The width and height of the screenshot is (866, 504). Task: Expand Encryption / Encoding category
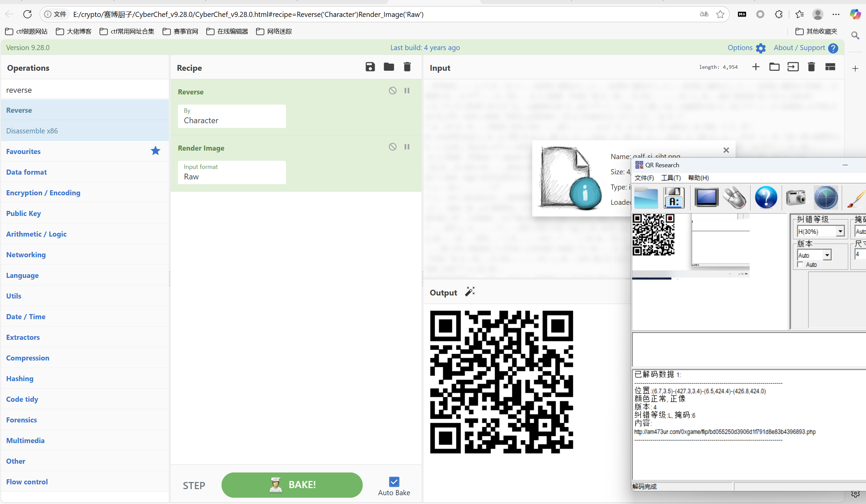[85, 193]
